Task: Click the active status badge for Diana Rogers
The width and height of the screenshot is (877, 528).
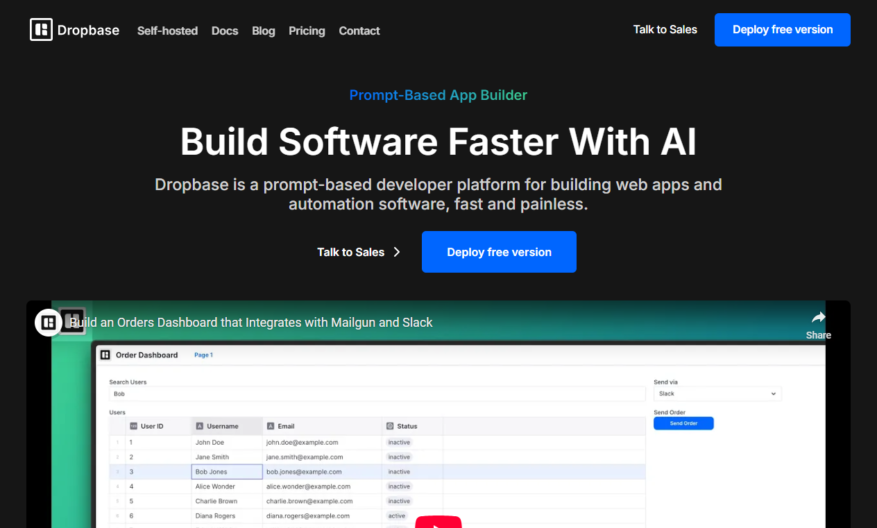Action: coord(397,516)
